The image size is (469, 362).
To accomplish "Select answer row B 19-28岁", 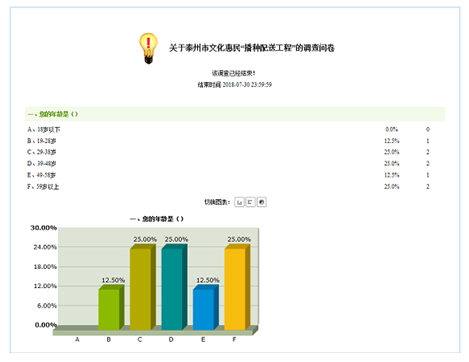I will (x=235, y=141).
